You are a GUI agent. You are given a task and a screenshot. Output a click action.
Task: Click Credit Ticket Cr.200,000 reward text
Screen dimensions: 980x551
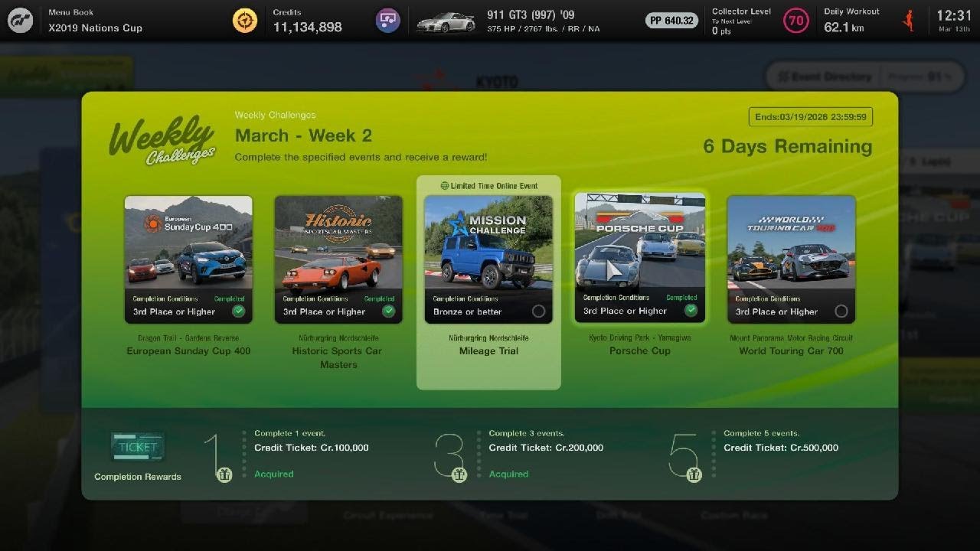point(546,448)
